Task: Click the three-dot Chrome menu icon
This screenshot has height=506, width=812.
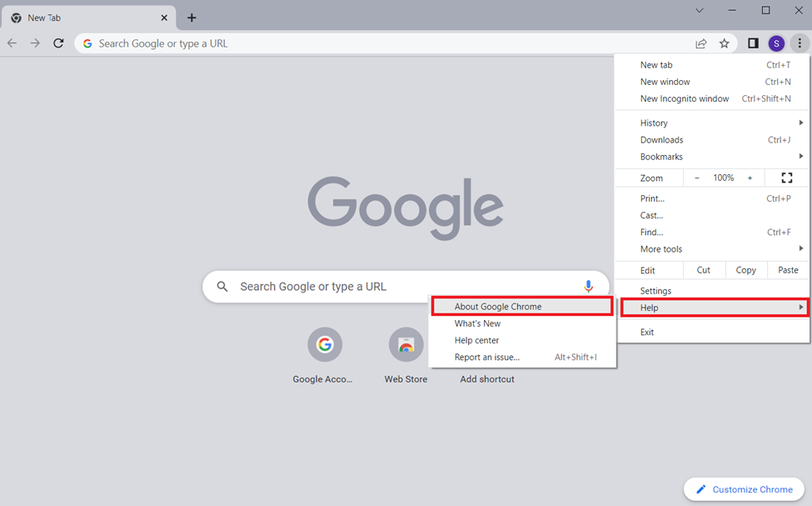Action: (800, 43)
